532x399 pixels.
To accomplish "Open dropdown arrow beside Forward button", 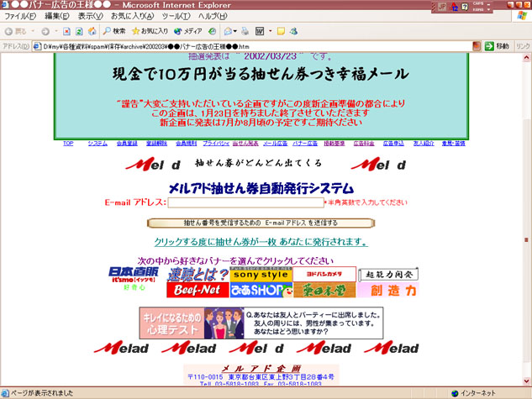I will click(x=56, y=31).
